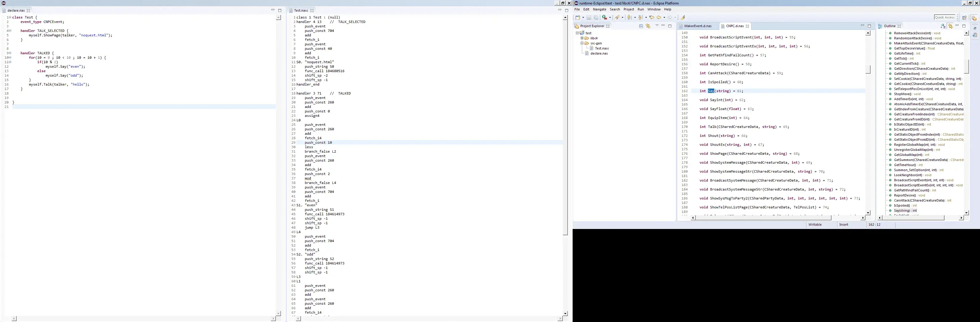Navigate Forward with the greyed arrow icon
Screen dimensions: 980x322
670,18
